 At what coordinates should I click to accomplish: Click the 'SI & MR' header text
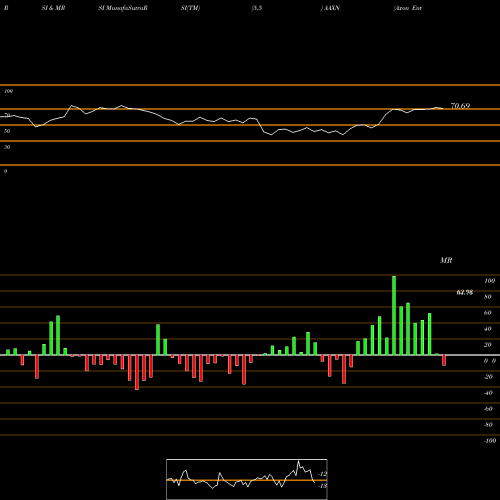(x=53, y=8)
